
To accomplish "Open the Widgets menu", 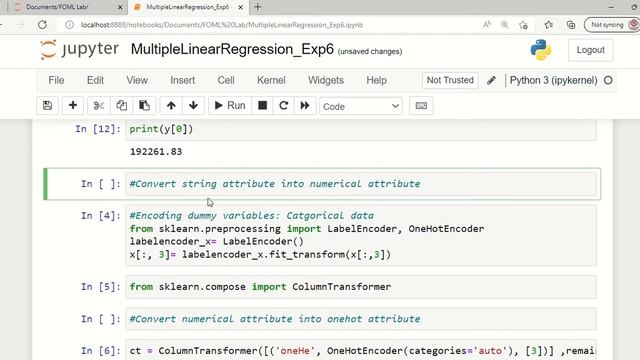I will point(326,80).
